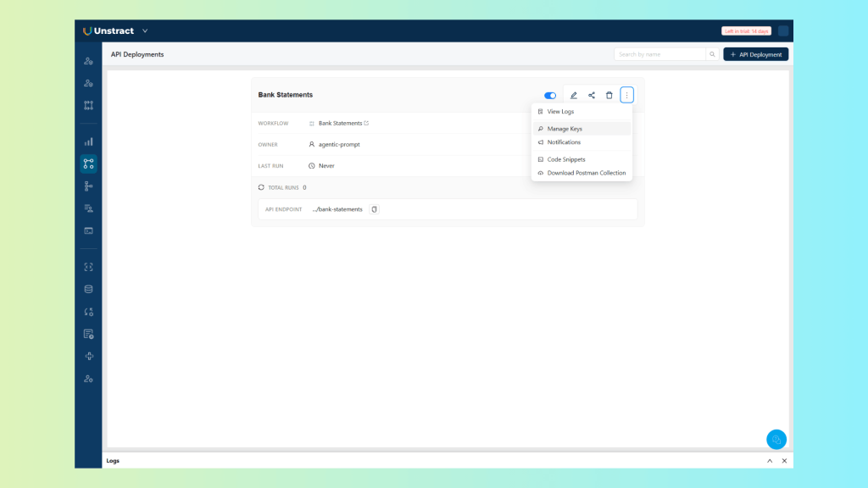The width and height of the screenshot is (868, 488).
Task: Click the share icon on the deployment card
Action: click(x=592, y=95)
